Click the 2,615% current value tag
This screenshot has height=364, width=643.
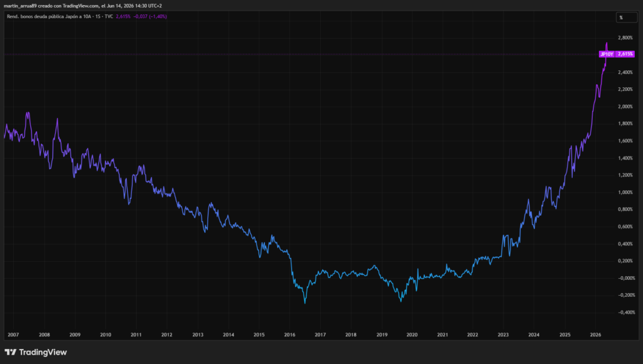[625, 54]
